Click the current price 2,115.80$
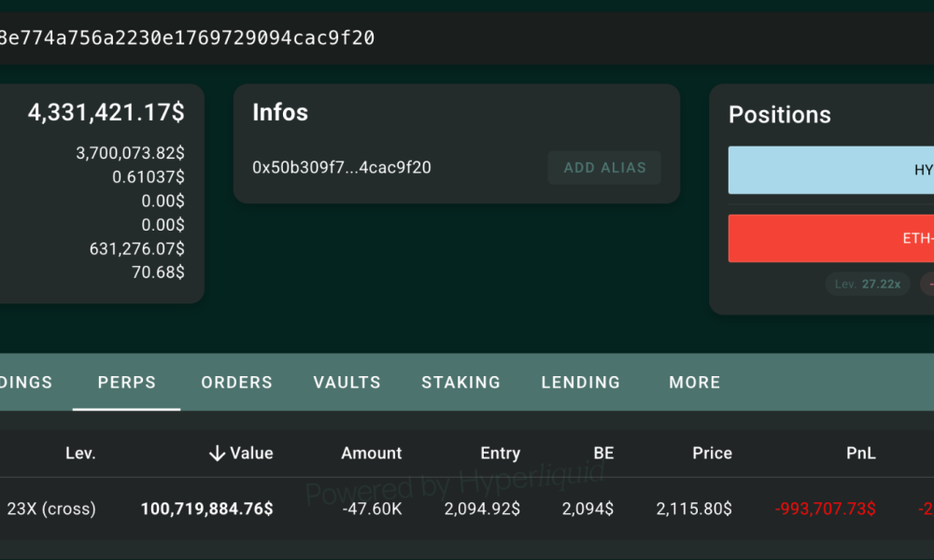This screenshot has width=934, height=560. 694,509
